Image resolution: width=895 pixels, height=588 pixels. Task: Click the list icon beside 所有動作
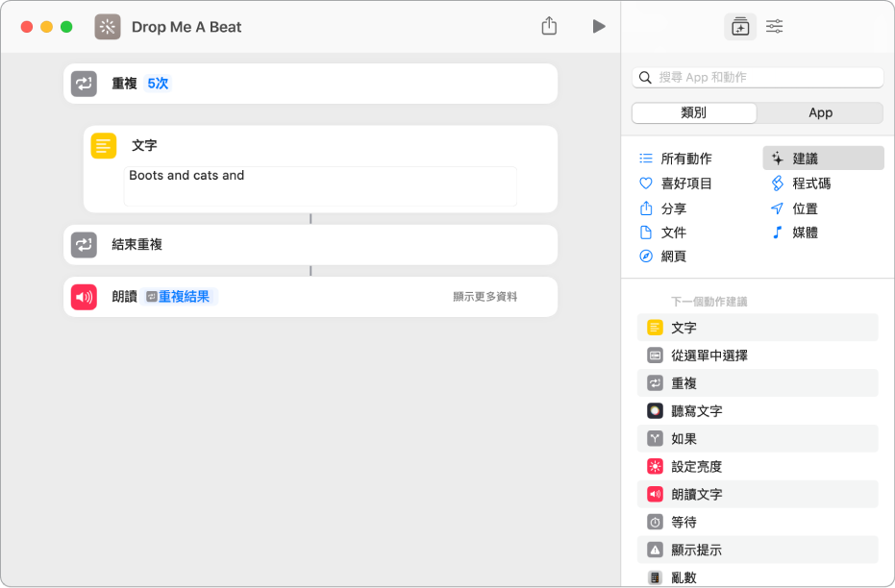point(646,159)
